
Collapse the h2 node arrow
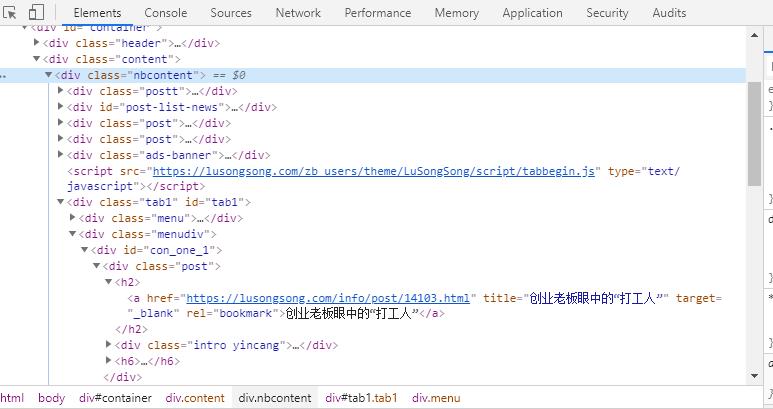pos(108,282)
